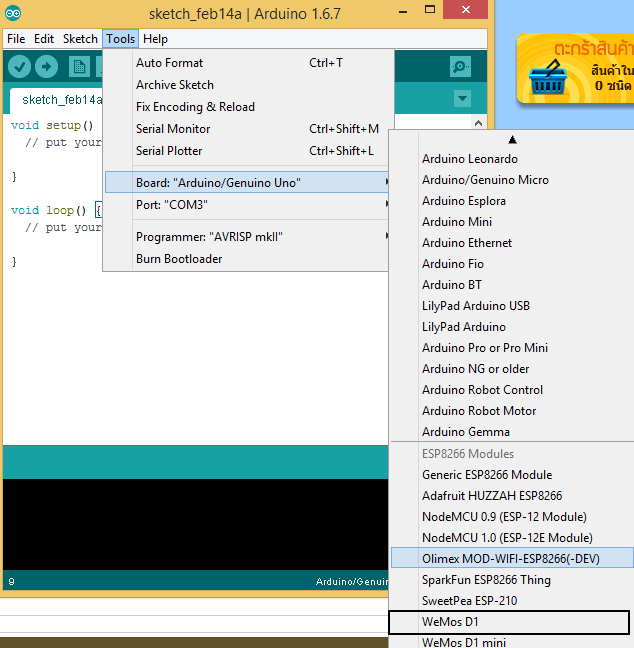Open the tab options dropdown arrow

pyautogui.click(x=462, y=98)
